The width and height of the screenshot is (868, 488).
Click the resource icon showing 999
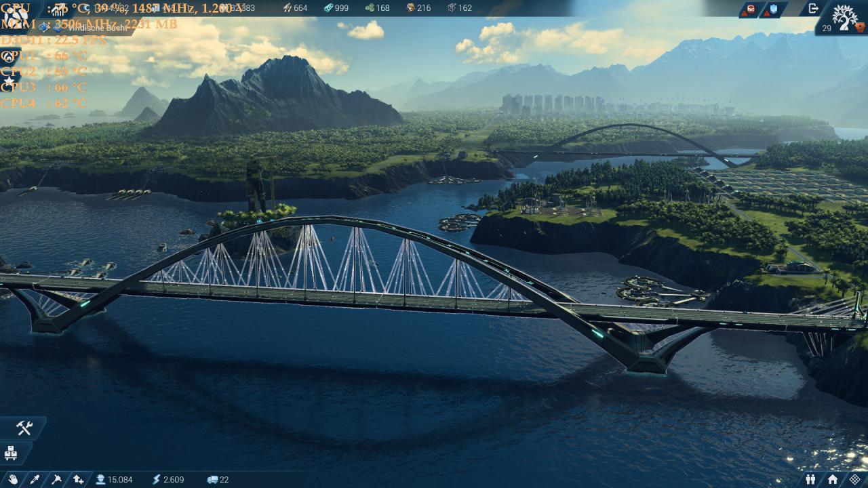tap(328, 7)
